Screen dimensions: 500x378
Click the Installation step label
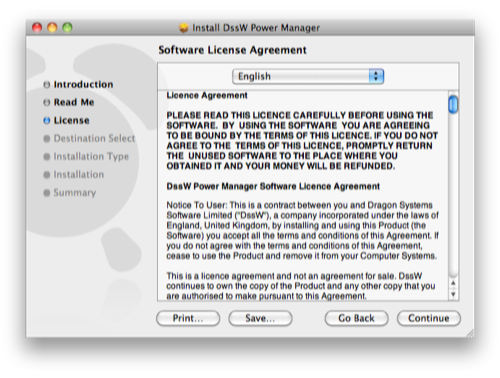79,174
